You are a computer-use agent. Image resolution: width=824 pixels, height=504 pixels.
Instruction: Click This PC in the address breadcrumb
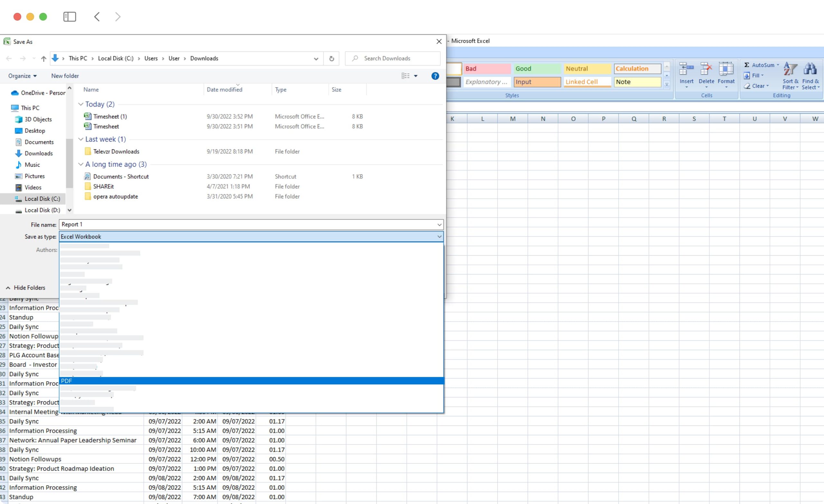[78, 59]
